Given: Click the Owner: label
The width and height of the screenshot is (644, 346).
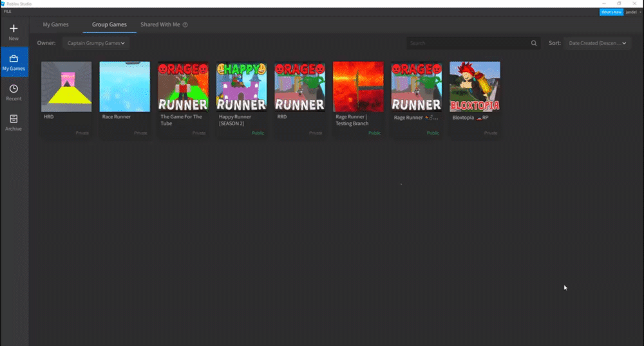Looking at the screenshot, I should pos(46,43).
